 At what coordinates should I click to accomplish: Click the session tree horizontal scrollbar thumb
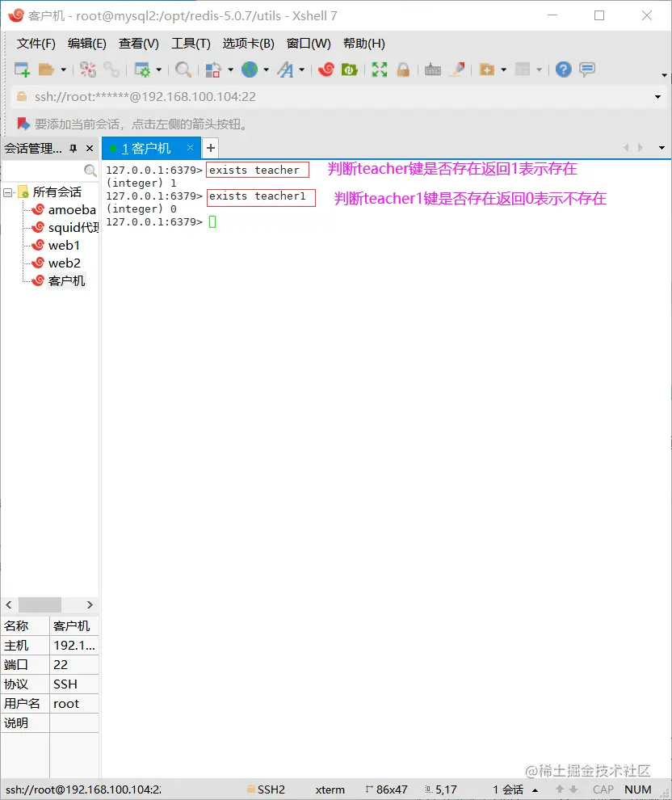pos(40,604)
